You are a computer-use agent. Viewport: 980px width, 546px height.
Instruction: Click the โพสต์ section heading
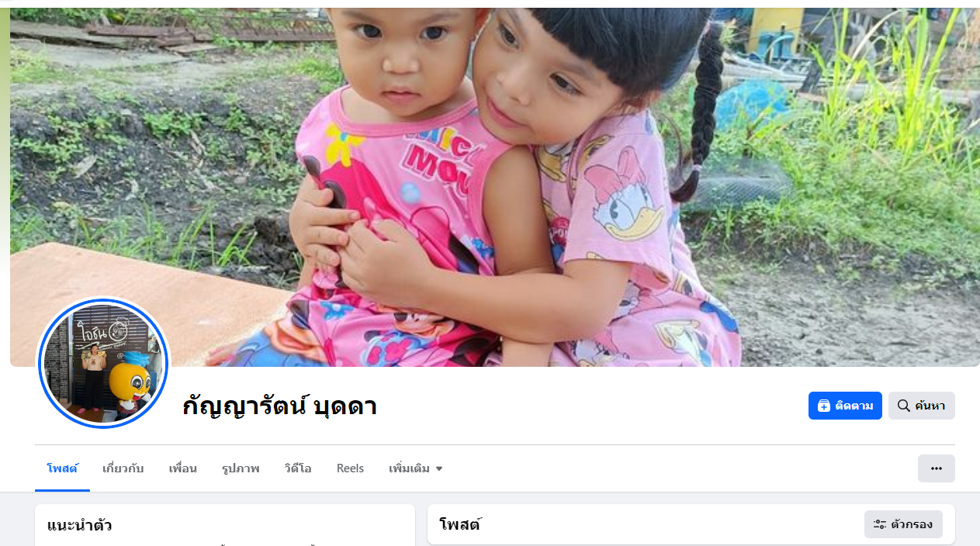click(460, 524)
